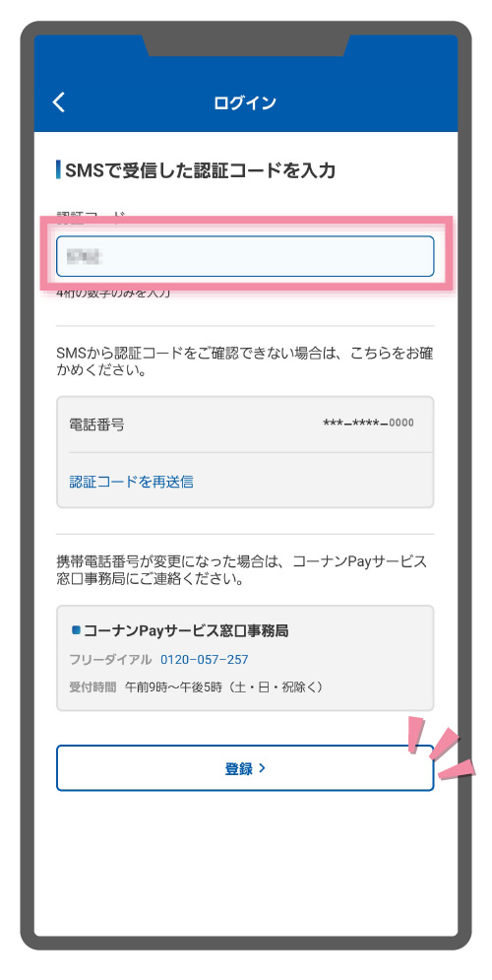The image size is (492, 980).
Task: Tap the SMSから認証コードをご確認できない場合 text
Action: 245,362
